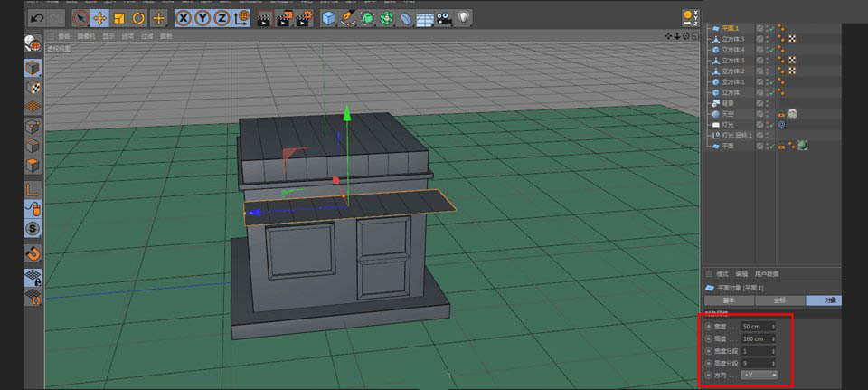This screenshot has width=868, height=390.
Task: Open 用户数据 in attribute manager
Action: click(x=767, y=273)
